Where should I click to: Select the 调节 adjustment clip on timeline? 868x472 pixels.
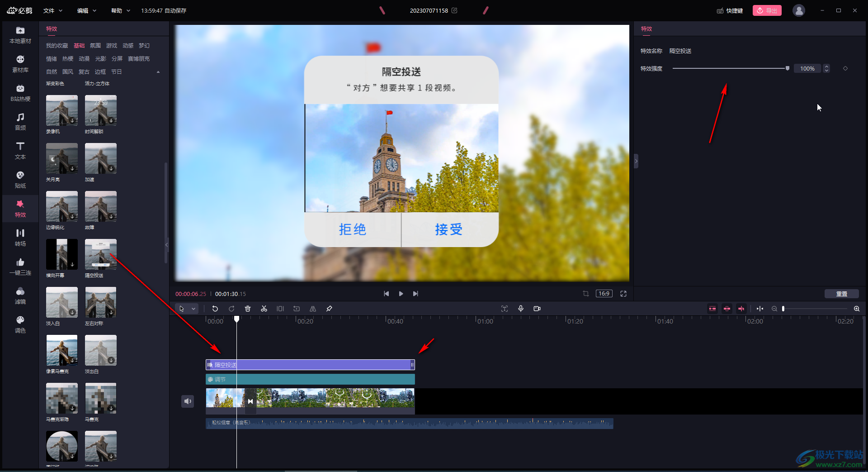[x=310, y=379]
